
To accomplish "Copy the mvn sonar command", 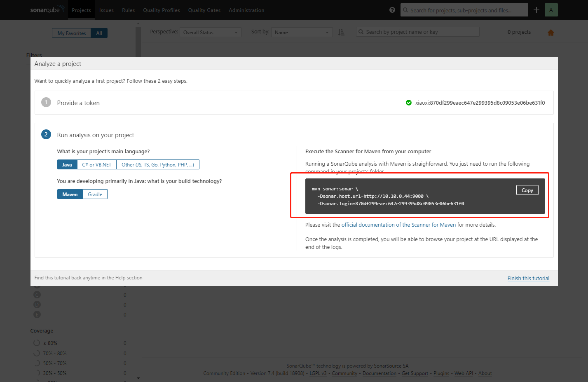I will (527, 190).
